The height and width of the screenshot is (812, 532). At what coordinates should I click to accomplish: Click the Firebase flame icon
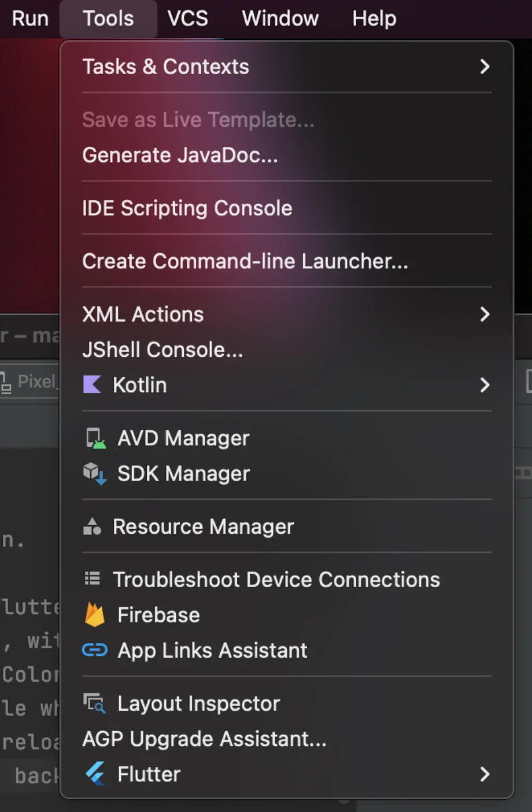coord(95,615)
